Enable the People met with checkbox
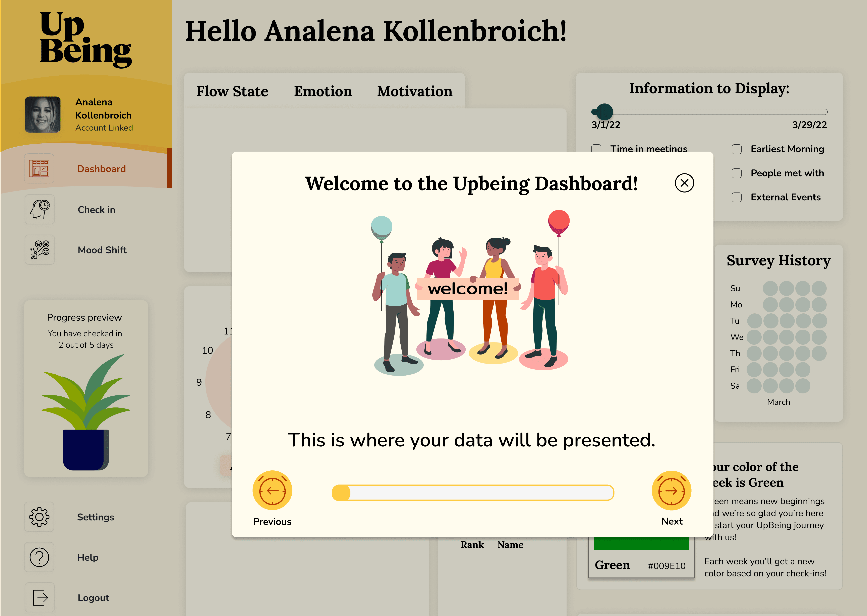The image size is (867, 616). coord(736,173)
